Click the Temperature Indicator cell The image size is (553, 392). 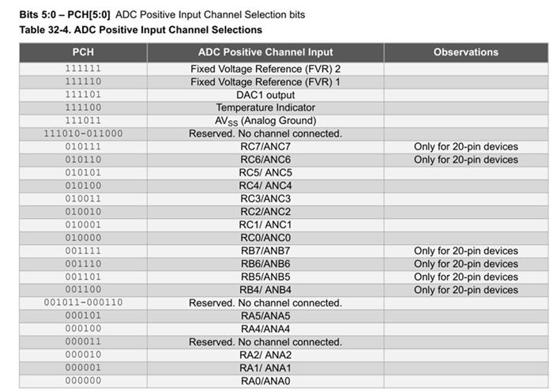coord(265,107)
